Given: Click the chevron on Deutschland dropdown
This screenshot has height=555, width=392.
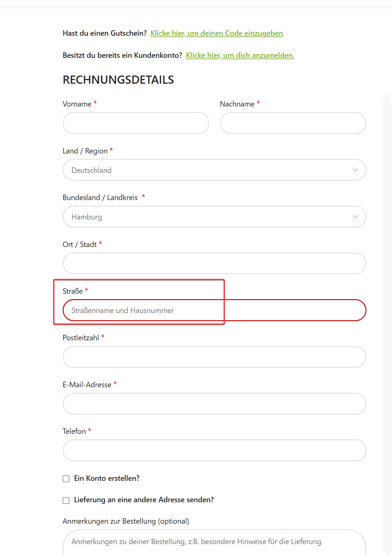Looking at the screenshot, I should [355, 170].
